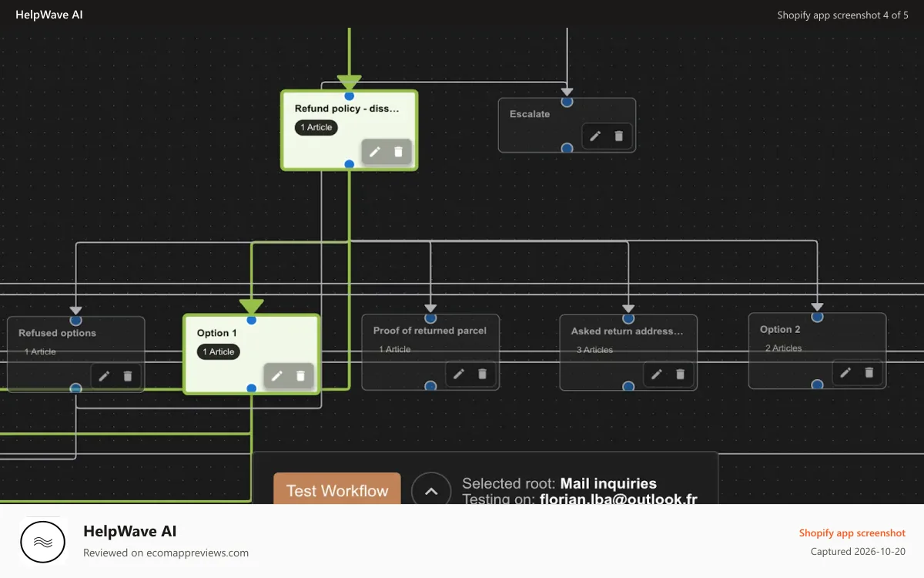
Task: Delete the Refund policy node
Action: pyautogui.click(x=398, y=152)
